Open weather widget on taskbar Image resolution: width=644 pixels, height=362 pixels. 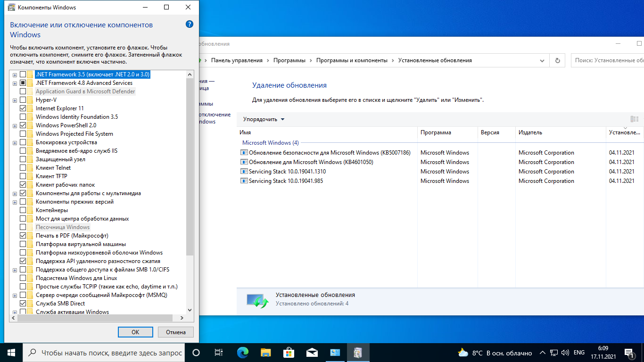tap(495, 353)
